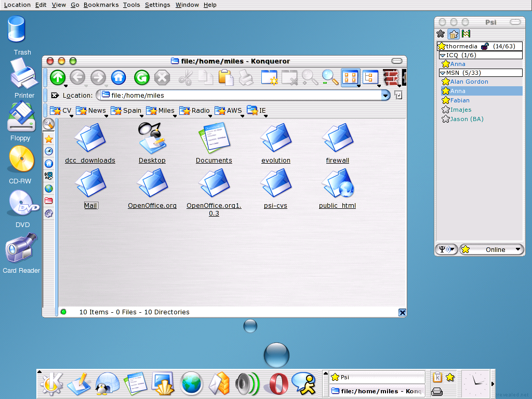This screenshot has width=532, height=399.
Task: Switch to Psi in the taskbar
Action: click(377, 377)
